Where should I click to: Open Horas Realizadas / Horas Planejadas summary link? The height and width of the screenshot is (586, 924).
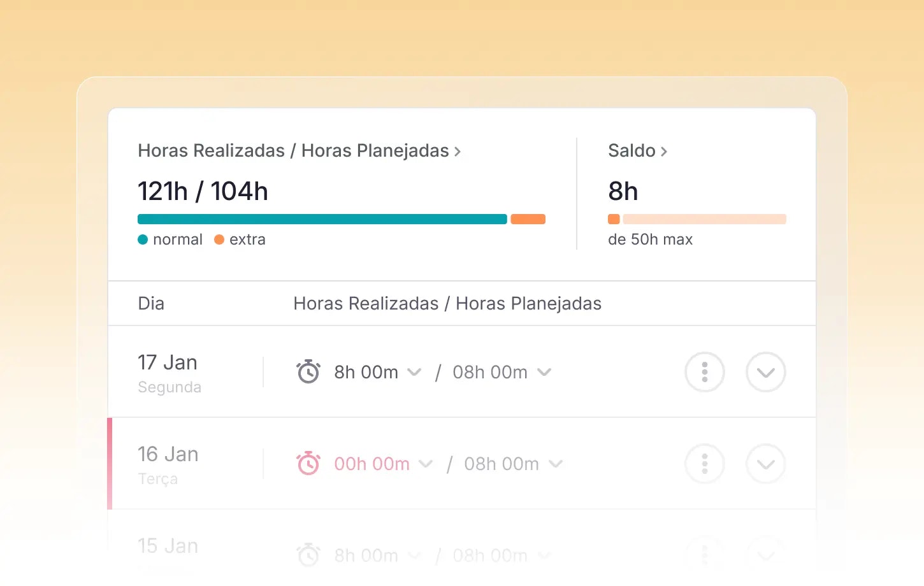293,151
